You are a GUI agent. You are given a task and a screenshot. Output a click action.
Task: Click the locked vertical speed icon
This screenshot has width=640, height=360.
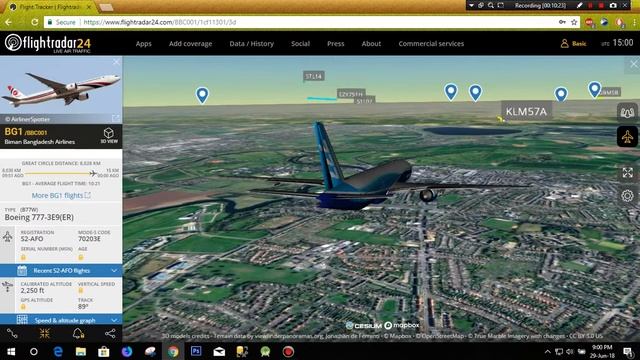click(x=81, y=291)
